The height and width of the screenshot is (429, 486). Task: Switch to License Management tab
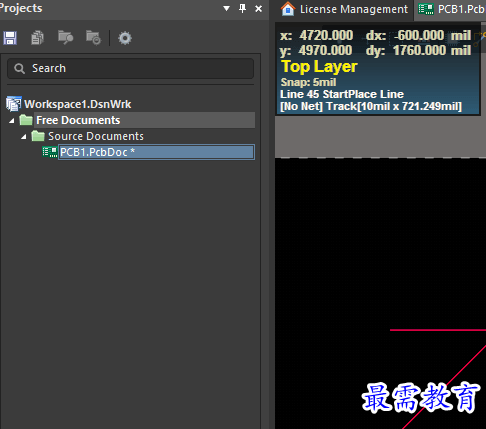point(344,9)
